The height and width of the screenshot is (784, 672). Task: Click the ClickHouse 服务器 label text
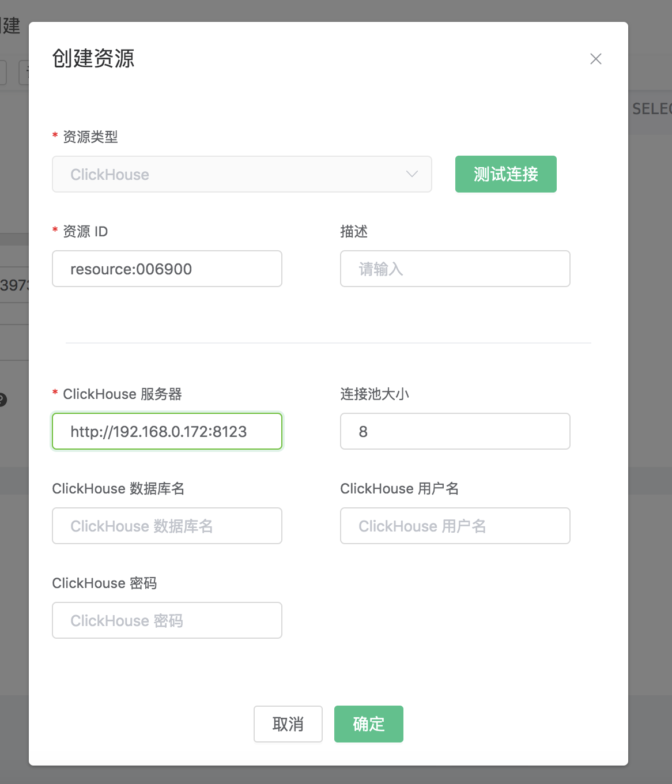[122, 394]
